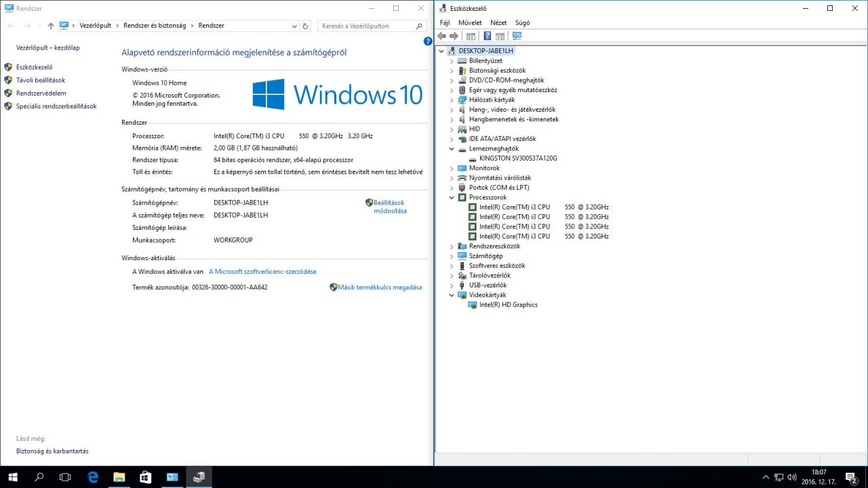This screenshot has height=488, width=868.
Task: Select the Portok (COM és LPT) item
Action: tap(499, 188)
